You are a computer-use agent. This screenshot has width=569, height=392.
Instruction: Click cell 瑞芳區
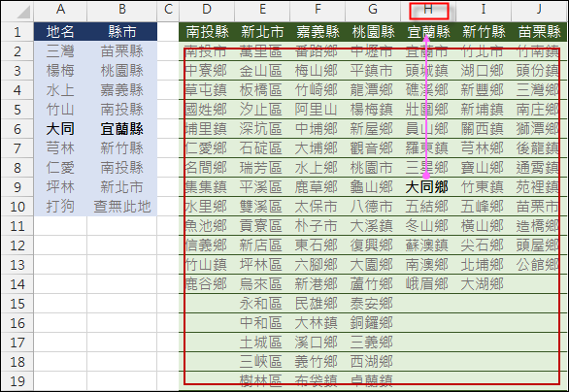click(262, 168)
